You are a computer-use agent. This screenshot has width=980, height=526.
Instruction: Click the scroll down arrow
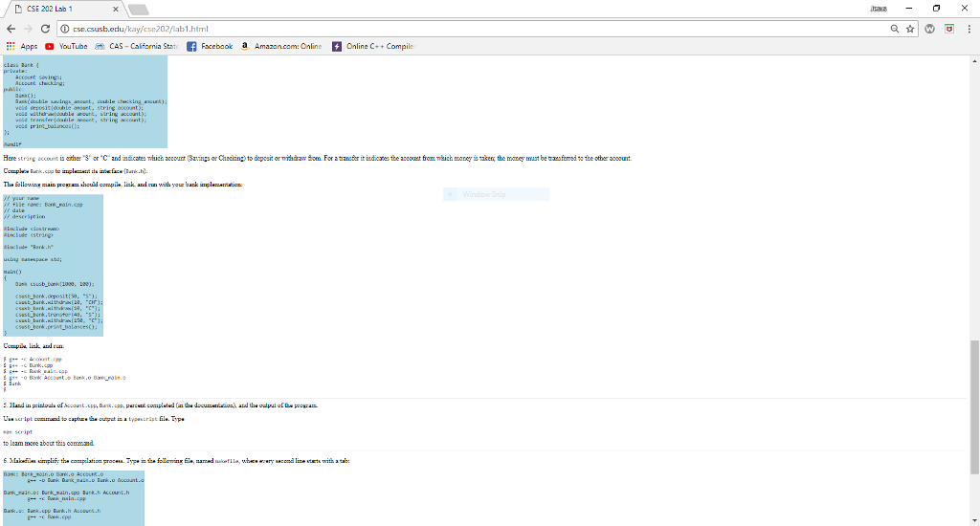point(974,520)
